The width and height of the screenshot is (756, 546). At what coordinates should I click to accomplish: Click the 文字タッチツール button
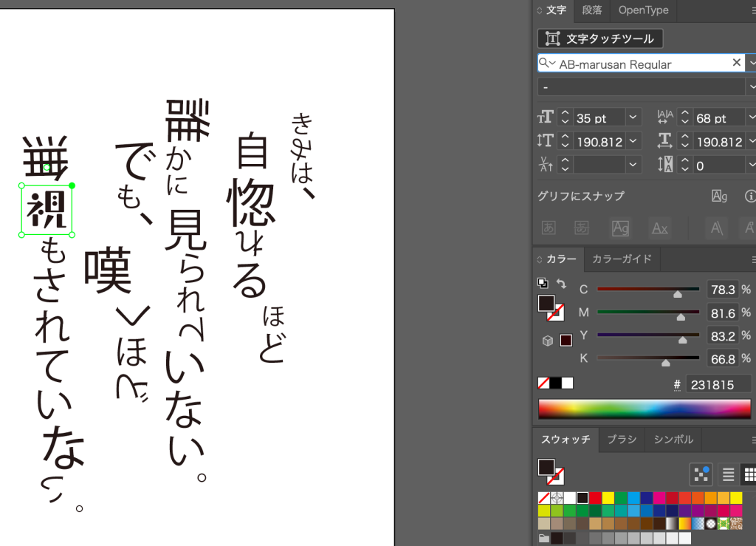(x=600, y=38)
